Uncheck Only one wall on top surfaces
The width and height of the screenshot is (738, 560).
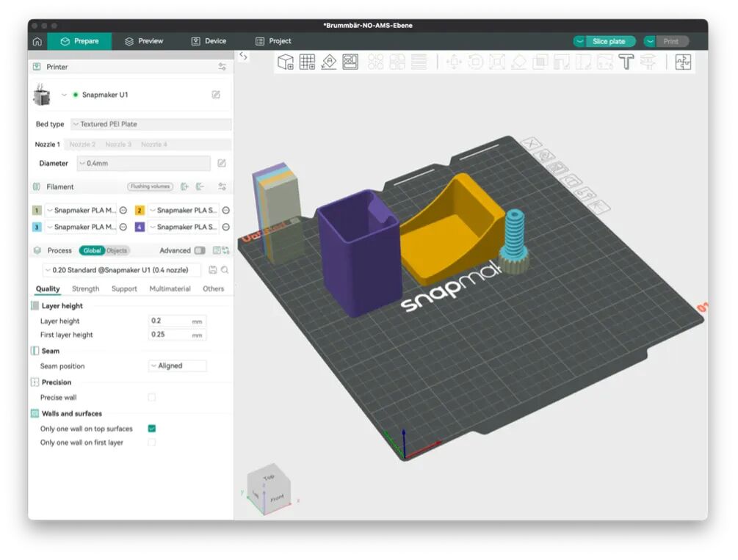(x=151, y=429)
